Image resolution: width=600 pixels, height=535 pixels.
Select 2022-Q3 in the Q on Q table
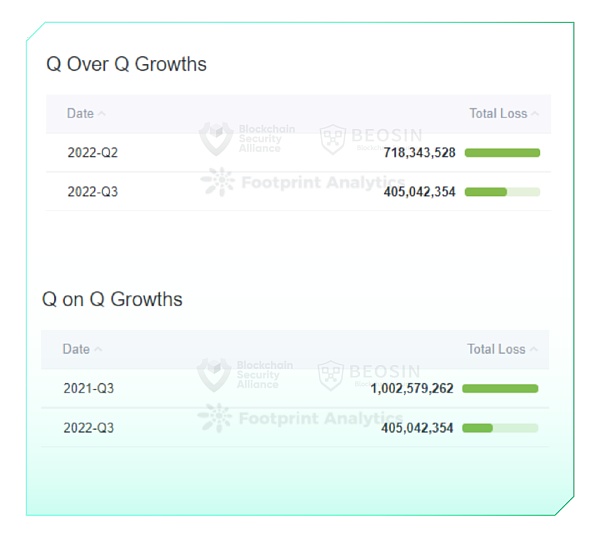pos(88,428)
